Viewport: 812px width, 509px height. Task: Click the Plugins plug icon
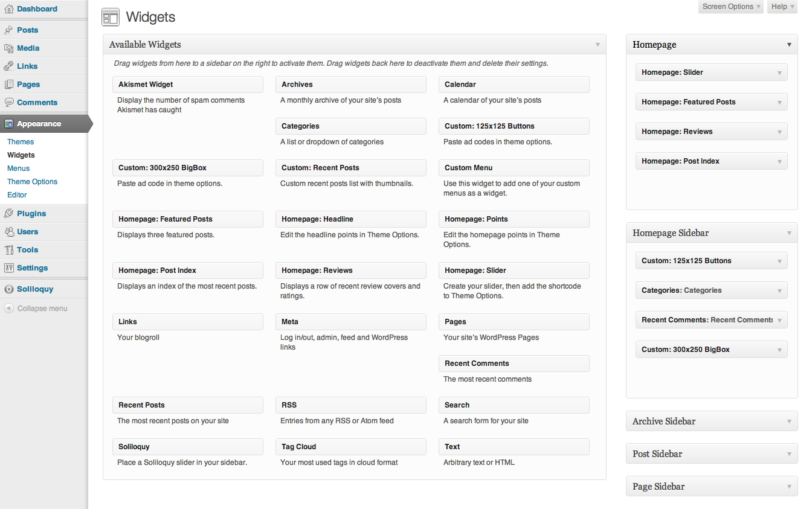pos(8,214)
